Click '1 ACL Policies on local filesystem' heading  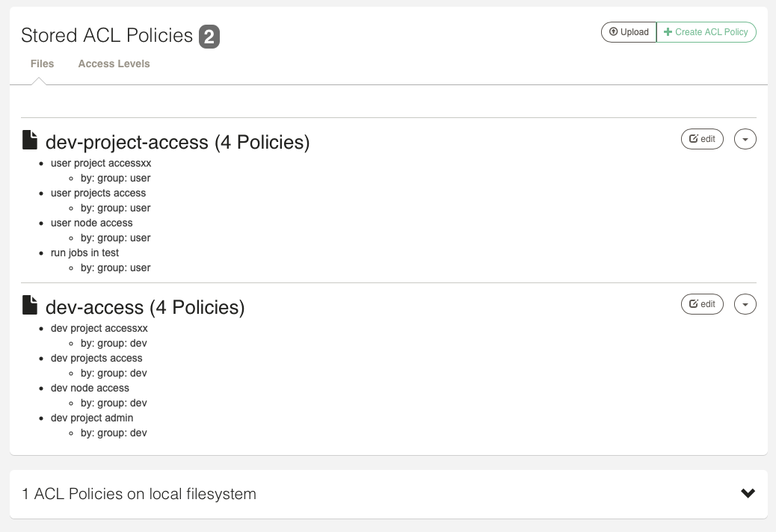[x=139, y=494]
